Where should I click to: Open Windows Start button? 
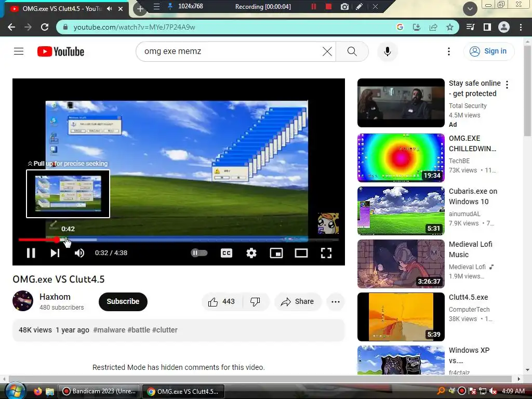(15, 391)
